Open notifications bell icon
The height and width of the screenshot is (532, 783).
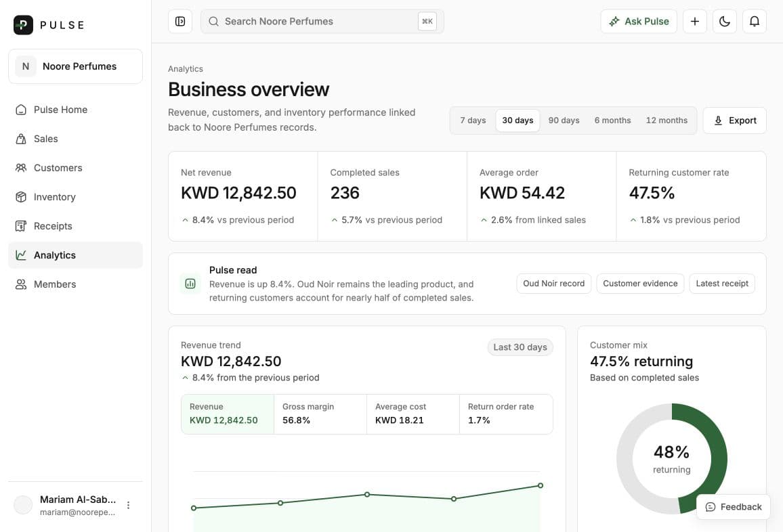(755, 22)
